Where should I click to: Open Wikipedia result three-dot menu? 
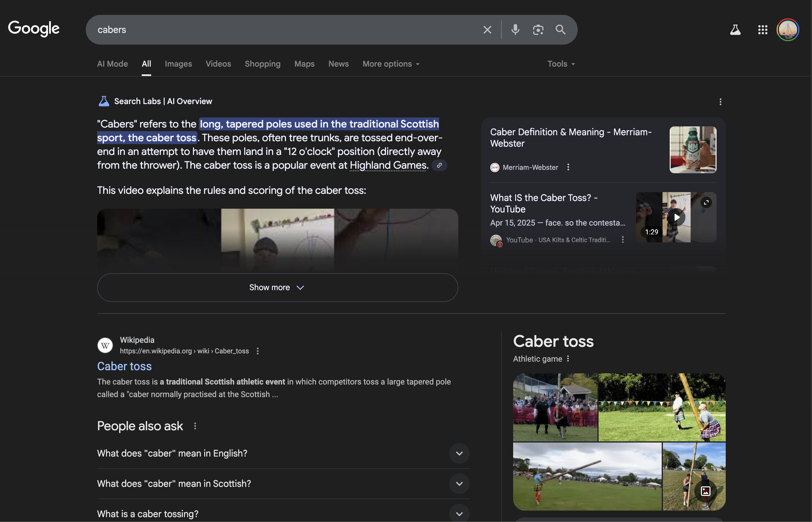[258, 351]
